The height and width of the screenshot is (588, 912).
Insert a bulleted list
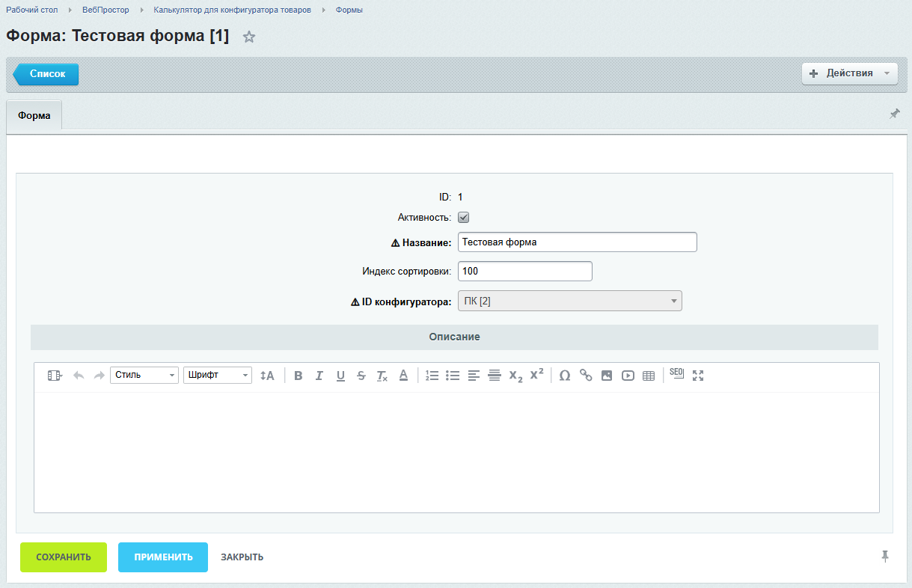pos(453,376)
